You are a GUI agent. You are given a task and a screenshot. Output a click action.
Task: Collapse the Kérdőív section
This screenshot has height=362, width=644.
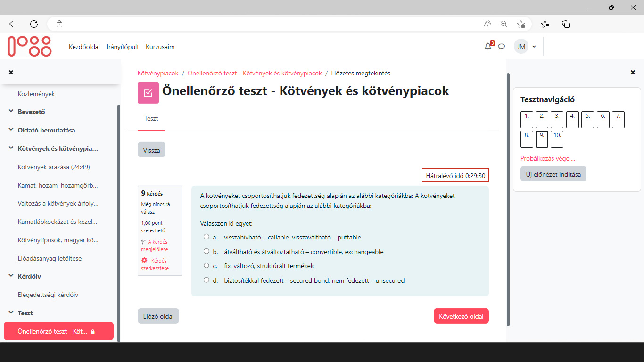point(10,276)
